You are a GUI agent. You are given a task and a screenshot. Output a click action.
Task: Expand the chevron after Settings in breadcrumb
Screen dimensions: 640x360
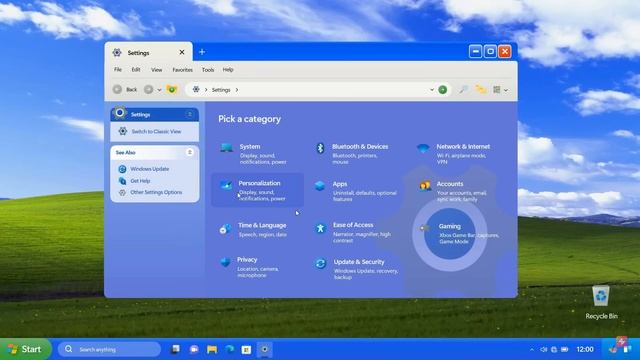click(x=237, y=90)
